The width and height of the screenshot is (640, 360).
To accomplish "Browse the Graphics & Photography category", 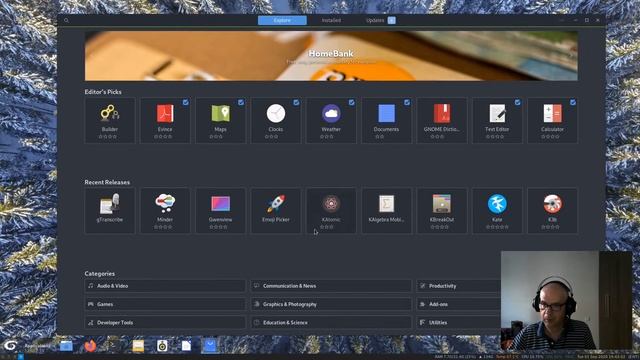I will (331, 304).
